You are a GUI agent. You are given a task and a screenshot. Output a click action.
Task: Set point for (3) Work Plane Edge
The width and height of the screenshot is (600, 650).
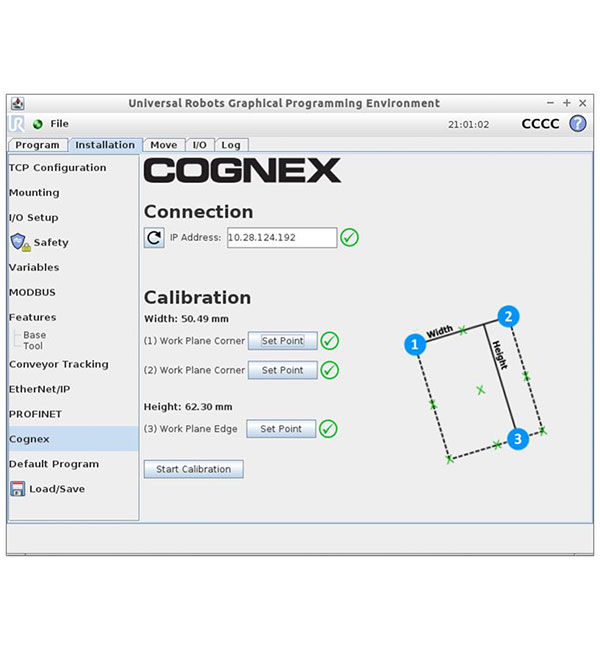pyautogui.click(x=281, y=429)
